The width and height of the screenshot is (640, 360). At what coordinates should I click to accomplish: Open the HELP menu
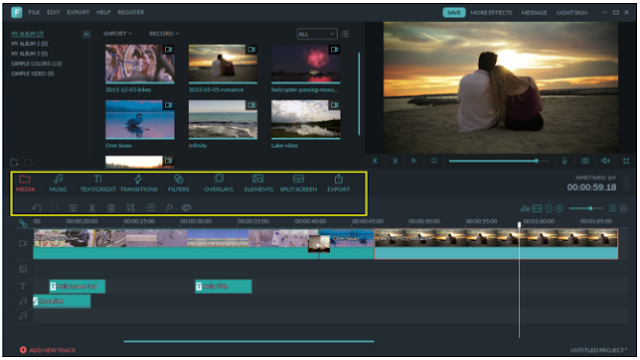tap(103, 12)
